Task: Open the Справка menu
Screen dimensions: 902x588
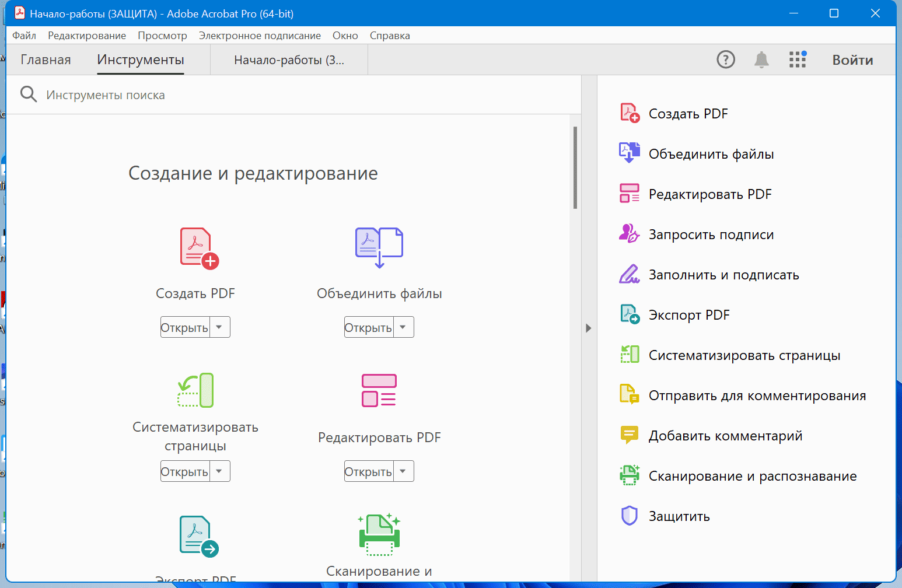Action: (x=390, y=36)
